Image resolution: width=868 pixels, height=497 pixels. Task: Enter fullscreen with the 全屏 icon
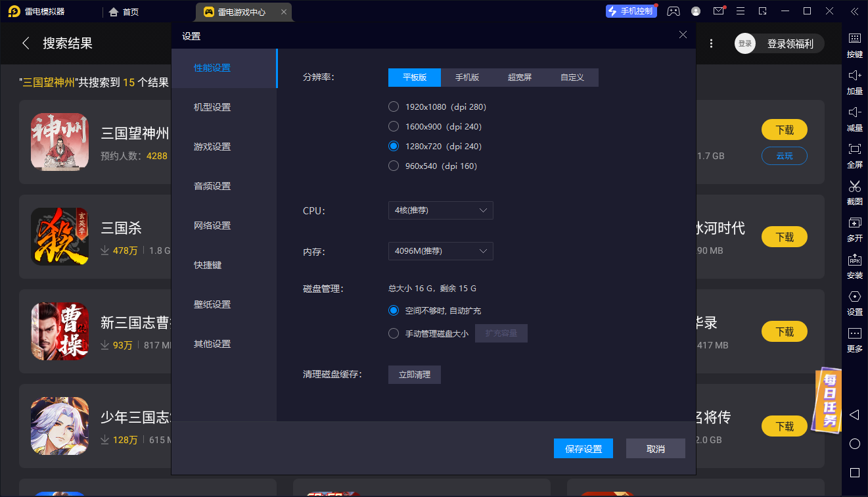pos(854,156)
